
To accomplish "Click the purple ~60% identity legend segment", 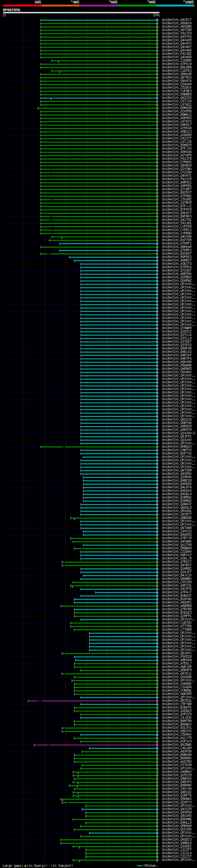I will (x=99, y=6).
